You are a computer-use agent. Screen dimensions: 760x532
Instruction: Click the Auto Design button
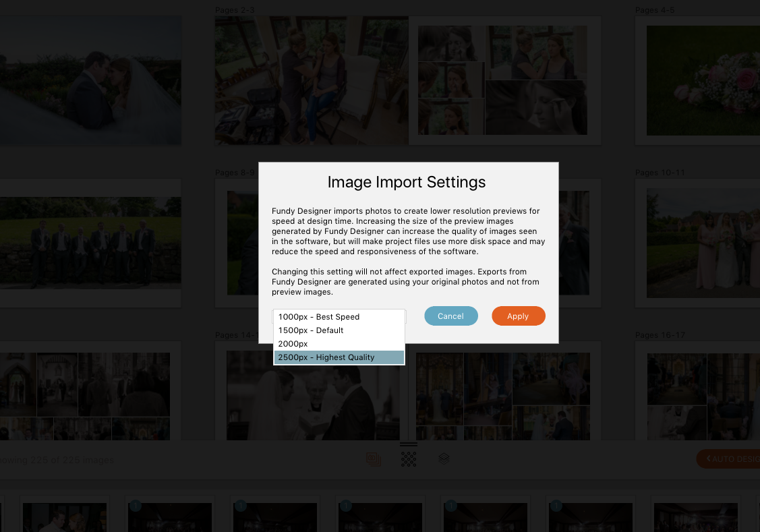(x=728, y=459)
